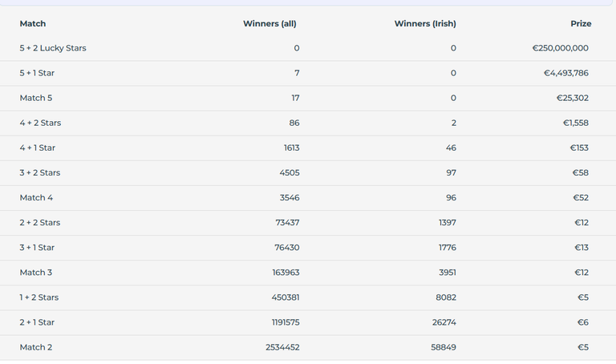
Task: Select the 4 + 2 Stars row label
Action: (40, 123)
